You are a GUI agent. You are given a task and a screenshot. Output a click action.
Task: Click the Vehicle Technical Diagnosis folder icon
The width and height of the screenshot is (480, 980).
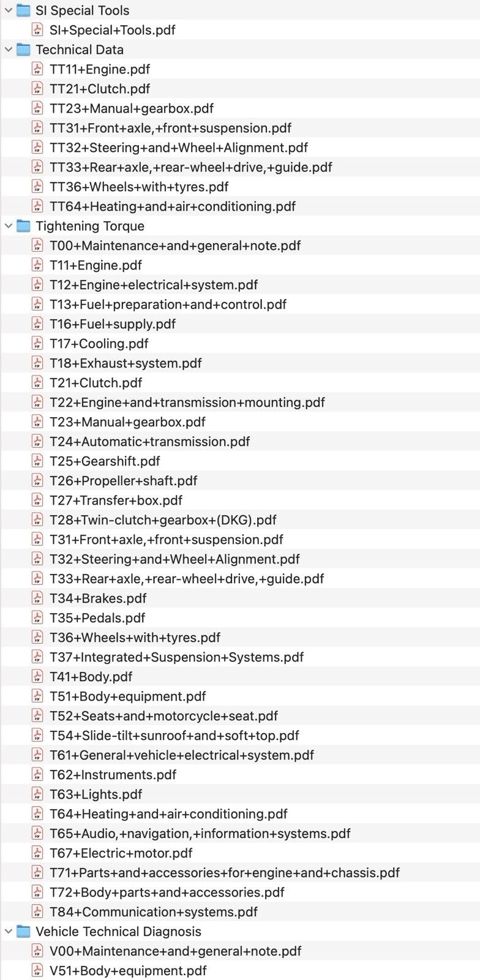[x=23, y=932]
